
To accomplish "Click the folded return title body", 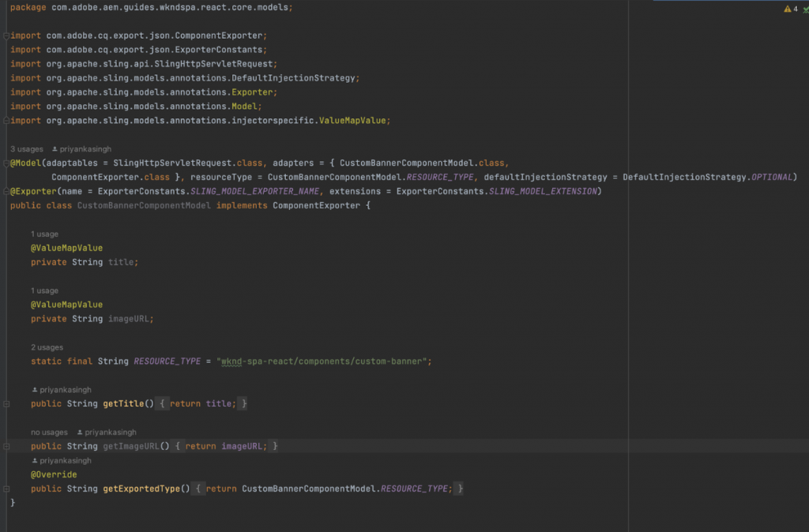I will click(x=203, y=403).
